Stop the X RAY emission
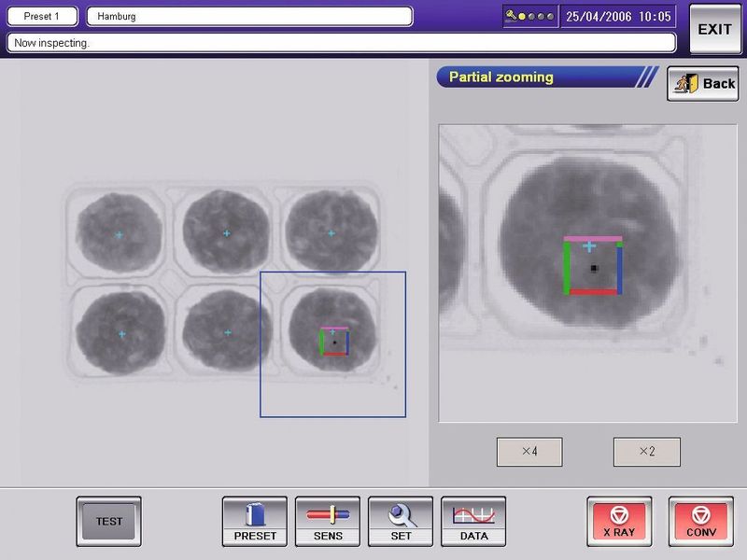Screen dimensions: 747x560 pyautogui.click(x=619, y=522)
